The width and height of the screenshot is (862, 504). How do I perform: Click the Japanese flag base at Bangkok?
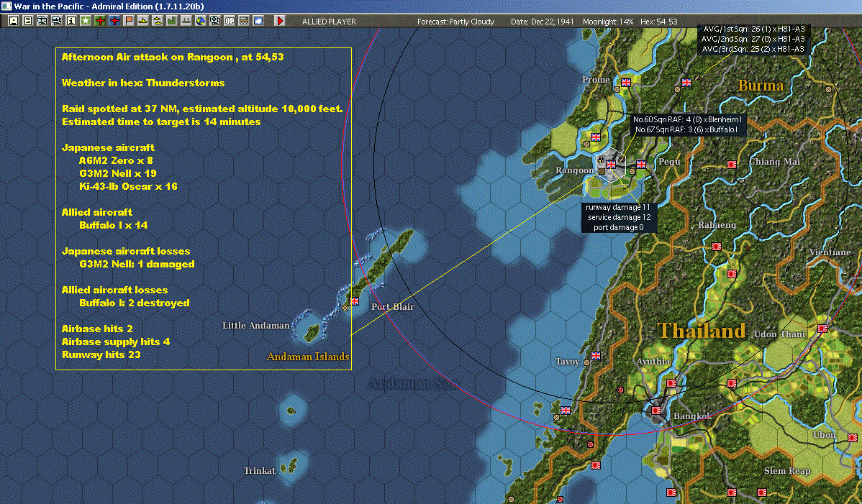(656, 410)
